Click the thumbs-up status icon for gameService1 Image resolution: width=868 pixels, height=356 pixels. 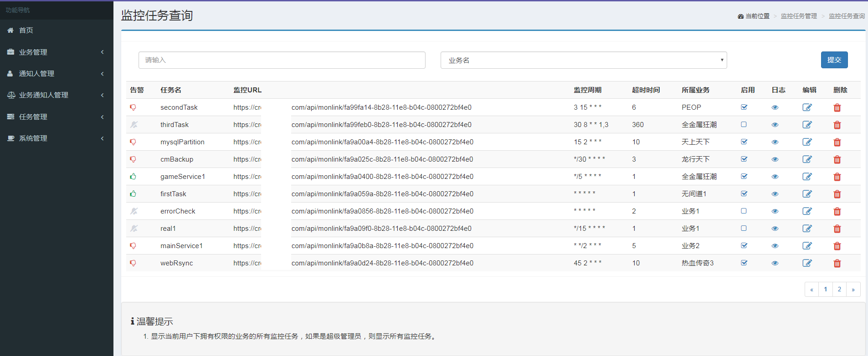(133, 176)
